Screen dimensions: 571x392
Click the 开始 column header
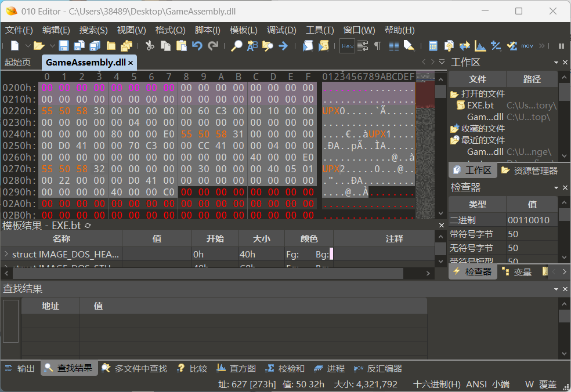[x=215, y=238]
